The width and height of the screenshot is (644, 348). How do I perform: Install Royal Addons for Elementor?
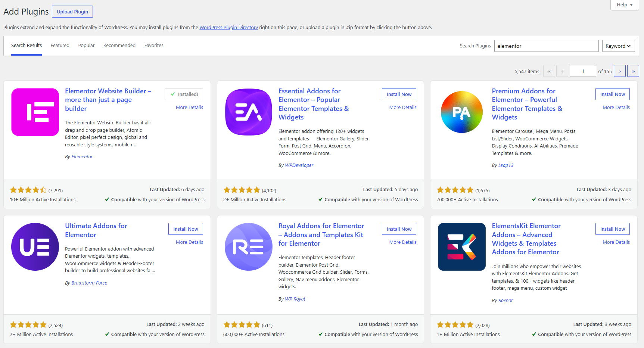click(x=399, y=229)
